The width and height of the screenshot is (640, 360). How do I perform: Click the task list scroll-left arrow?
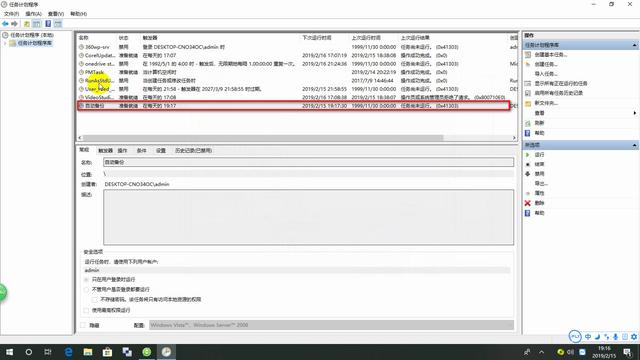80,138
